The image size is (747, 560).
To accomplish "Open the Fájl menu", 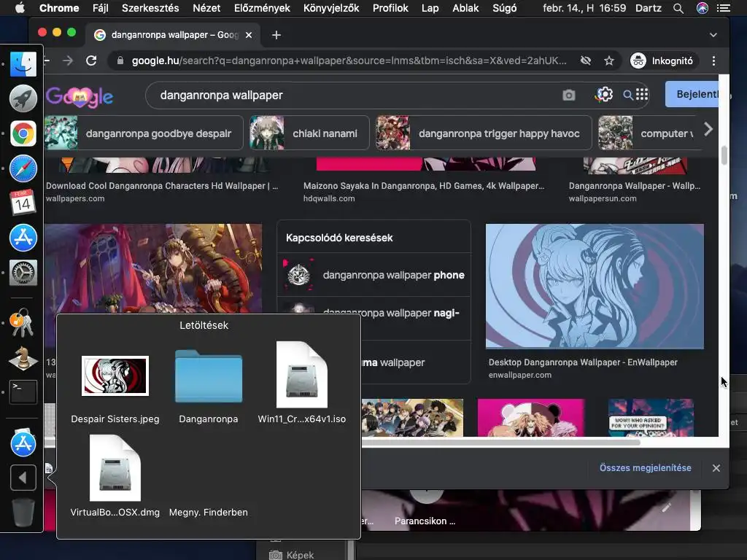I will click(100, 8).
